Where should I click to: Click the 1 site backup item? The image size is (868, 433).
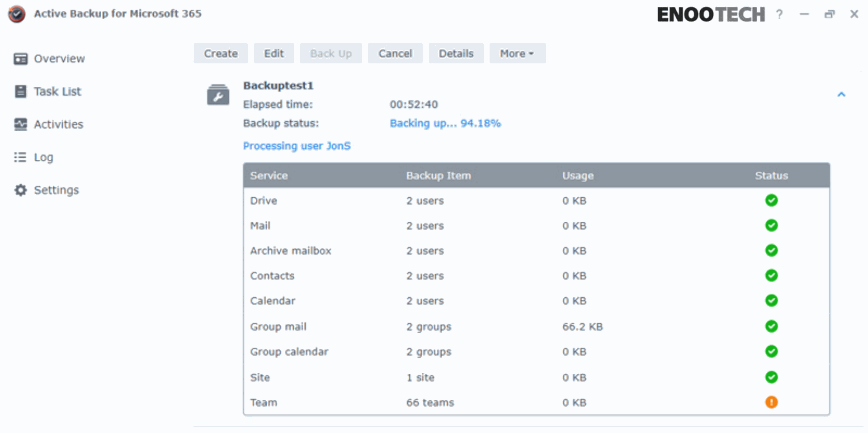pos(420,377)
